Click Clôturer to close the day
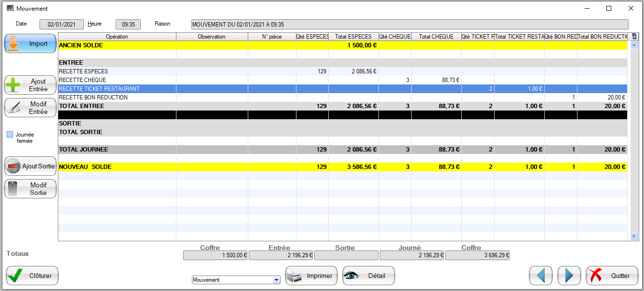Screen dimensions: 644x291 [x=32, y=276]
